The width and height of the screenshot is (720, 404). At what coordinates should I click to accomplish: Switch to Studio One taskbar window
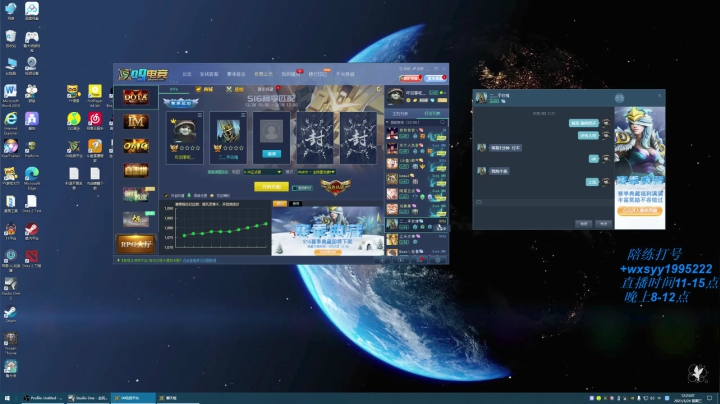[87, 398]
